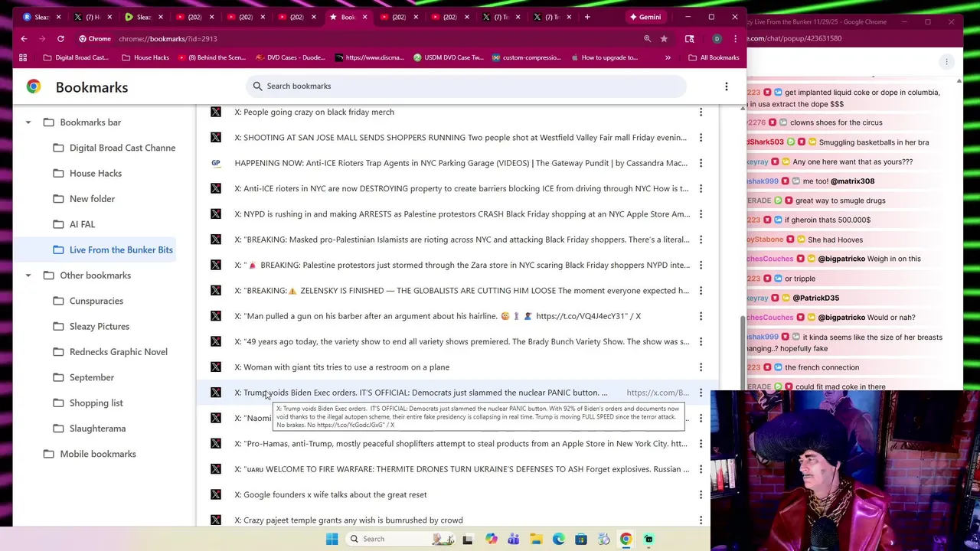Click the Chrome icon in the taskbar
The height and width of the screenshot is (551, 980).
coord(626,539)
